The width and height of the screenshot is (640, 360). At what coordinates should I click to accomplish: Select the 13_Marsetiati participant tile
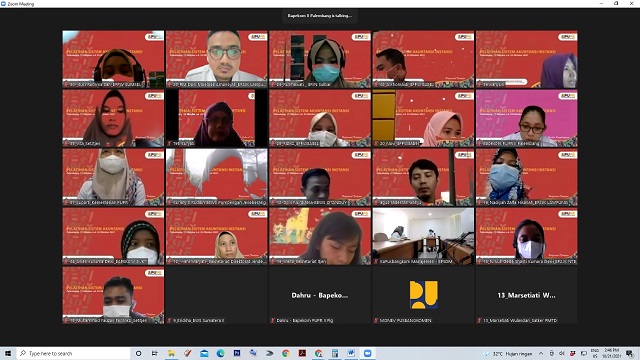point(527,295)
